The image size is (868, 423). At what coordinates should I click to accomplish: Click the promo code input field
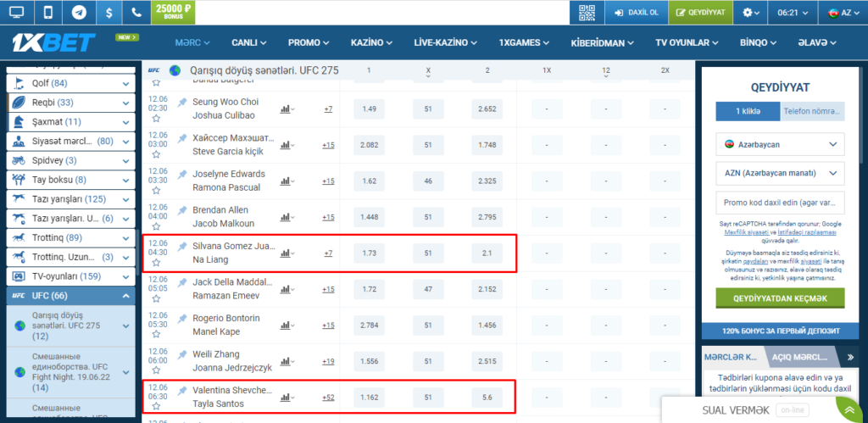[x=780, y=203]
